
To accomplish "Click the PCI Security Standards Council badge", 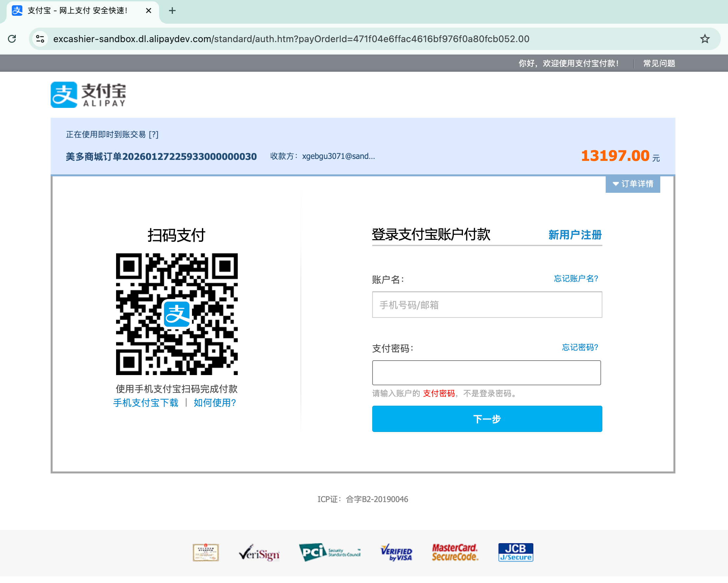I will click(x=329, y=552).
